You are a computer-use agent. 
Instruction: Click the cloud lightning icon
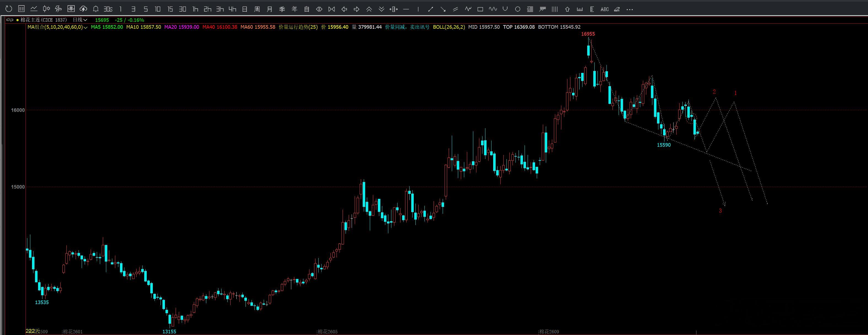point(83,9)
